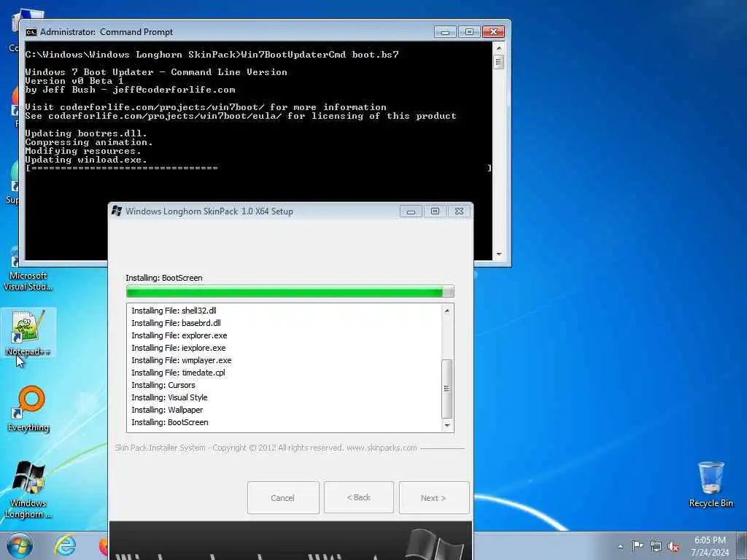Click 'Windows Longhorn SkinPack 1.0 X64 Setup' title

(x=209, y=211)
